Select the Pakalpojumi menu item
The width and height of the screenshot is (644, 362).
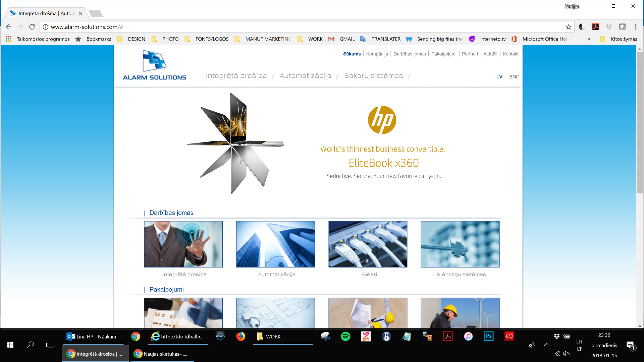point(444,54)
